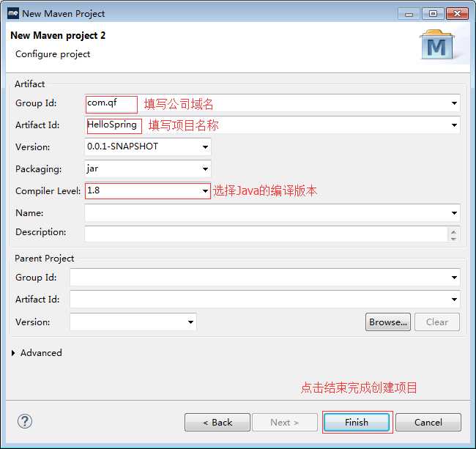Open the Parent Project Artifact Id dropdown arrow
476x449 pixels.
(454, 300)
